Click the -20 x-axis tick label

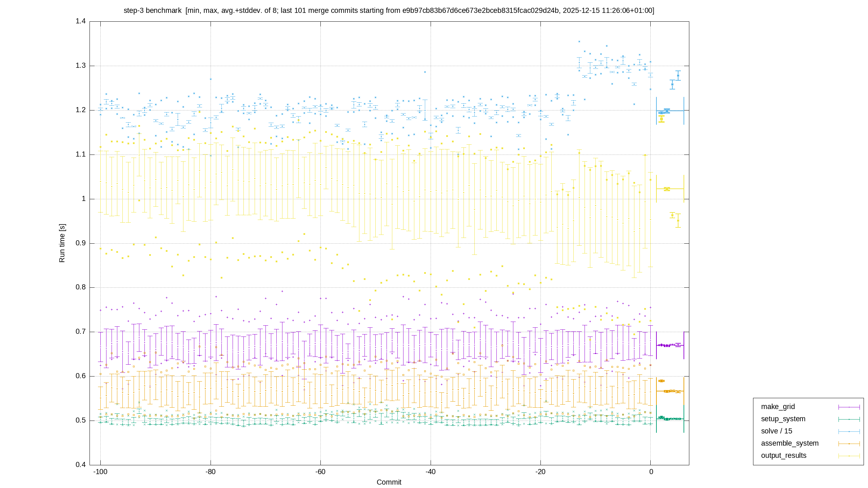pyautogui.click(x=540, y=472)
